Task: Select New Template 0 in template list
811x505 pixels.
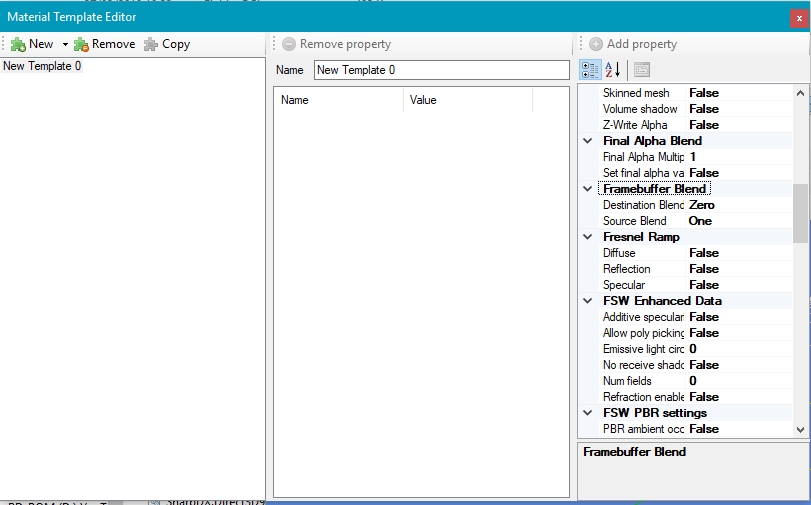Action: coord(42,66)
